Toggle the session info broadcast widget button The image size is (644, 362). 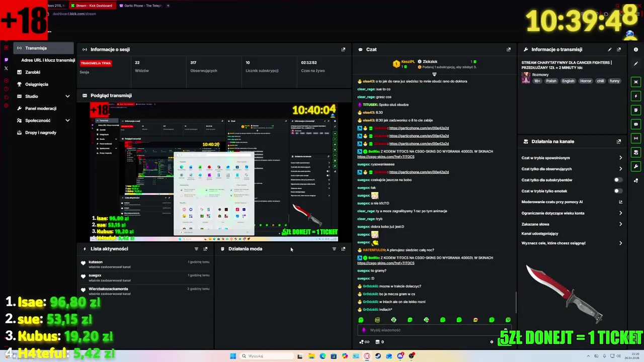click(636, 138)
